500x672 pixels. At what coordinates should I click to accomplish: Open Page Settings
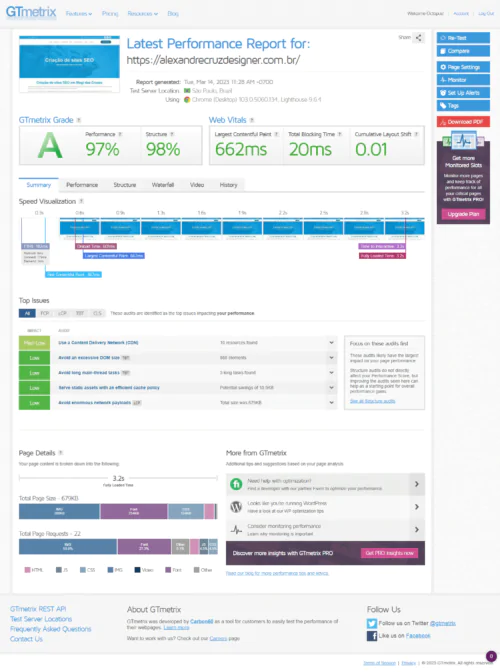click(463, 67)
